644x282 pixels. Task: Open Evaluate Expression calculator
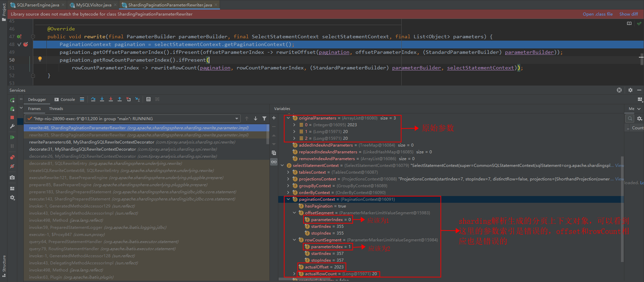(148, 99)
